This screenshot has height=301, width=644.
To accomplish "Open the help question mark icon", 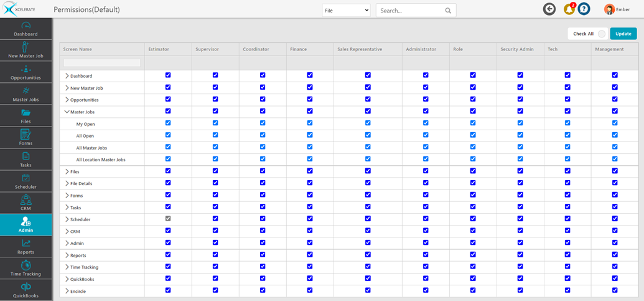I will [584, 9].
